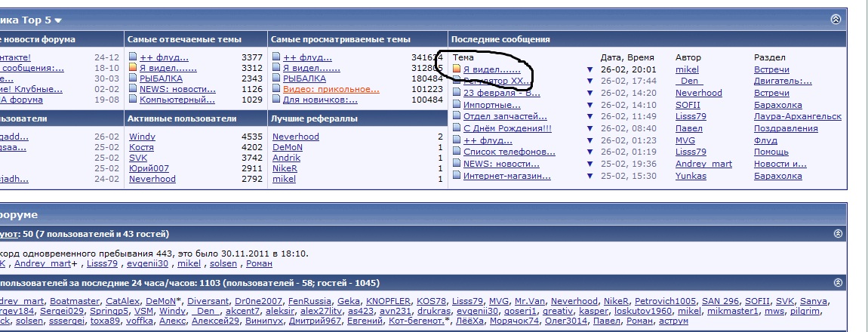Open the 'Лаура-Архангельск' section link

pos(797,117)
